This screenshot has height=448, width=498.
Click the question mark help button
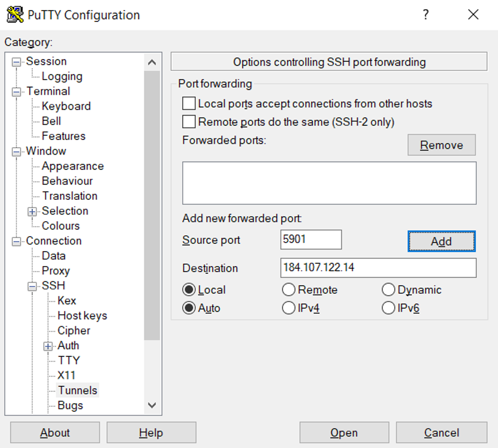click(426, 15)
